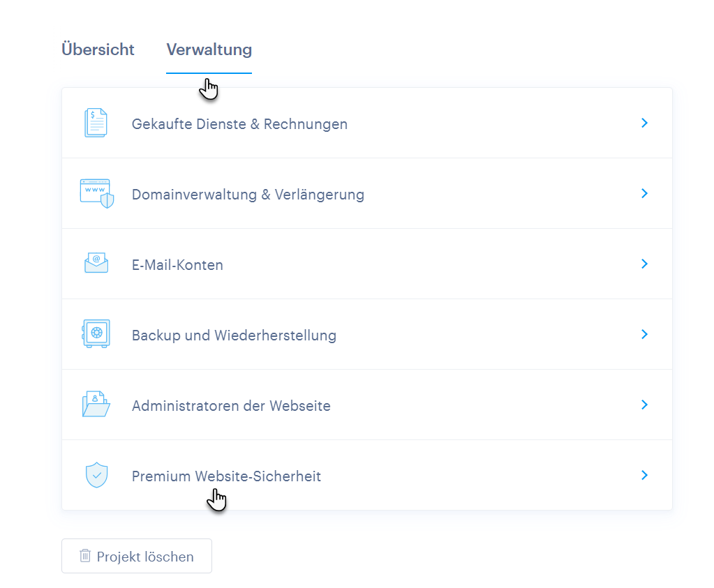Click the arrow next to Premium Website-Sicherheit
The height and width of the screenshot is (588, 714).
point(644,475)
